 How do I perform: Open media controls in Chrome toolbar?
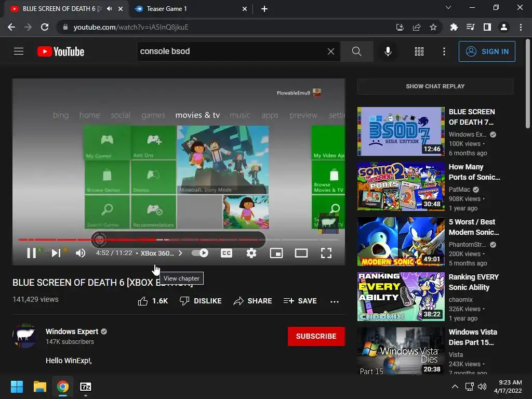[x=470, y=27]
